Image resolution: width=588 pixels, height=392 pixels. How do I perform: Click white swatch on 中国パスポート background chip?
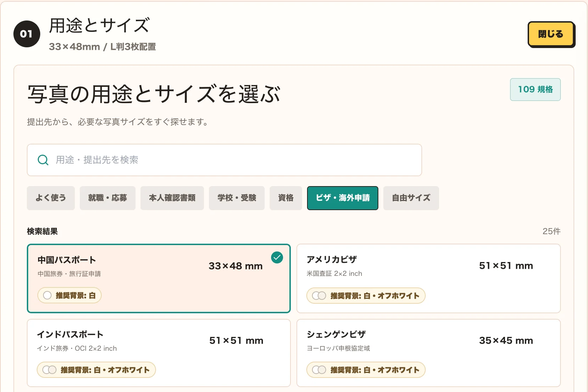(x=47, y=295)
